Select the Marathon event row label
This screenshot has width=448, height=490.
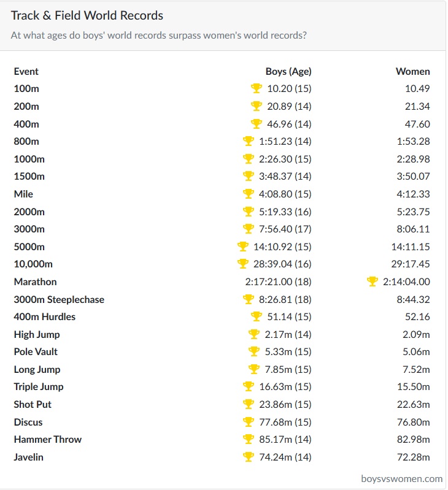[x=35, y=281]
